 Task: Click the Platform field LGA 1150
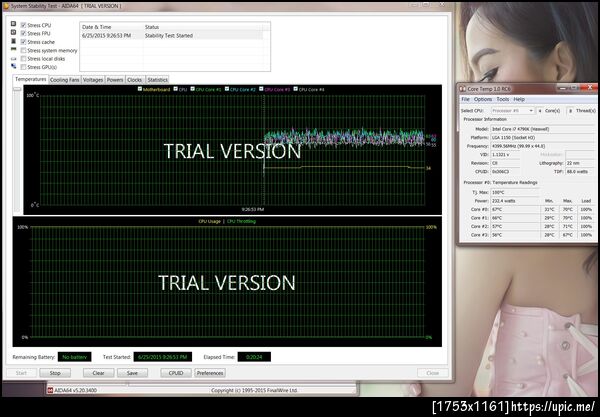(x=543, y=138)
